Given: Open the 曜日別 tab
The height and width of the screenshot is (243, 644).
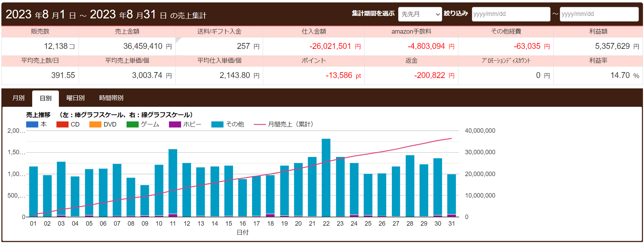Looking at the screenshot, I should point(75,98).
